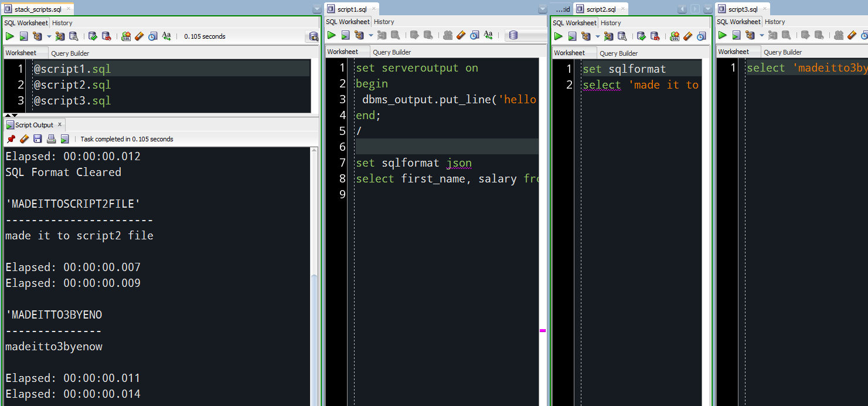Open Query Builder tab in script3.sql
868x406 pixels.
pyautogui.click(x=783, y=52)
